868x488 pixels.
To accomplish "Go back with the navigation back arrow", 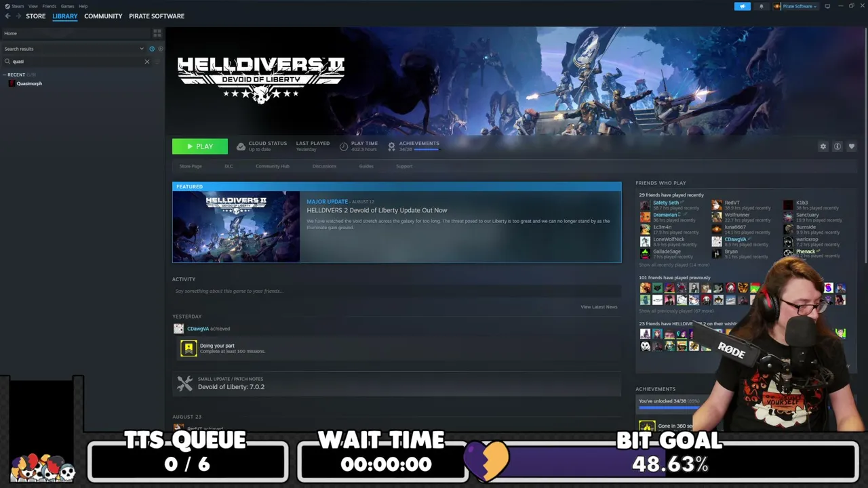I will (x=7, y=16).
